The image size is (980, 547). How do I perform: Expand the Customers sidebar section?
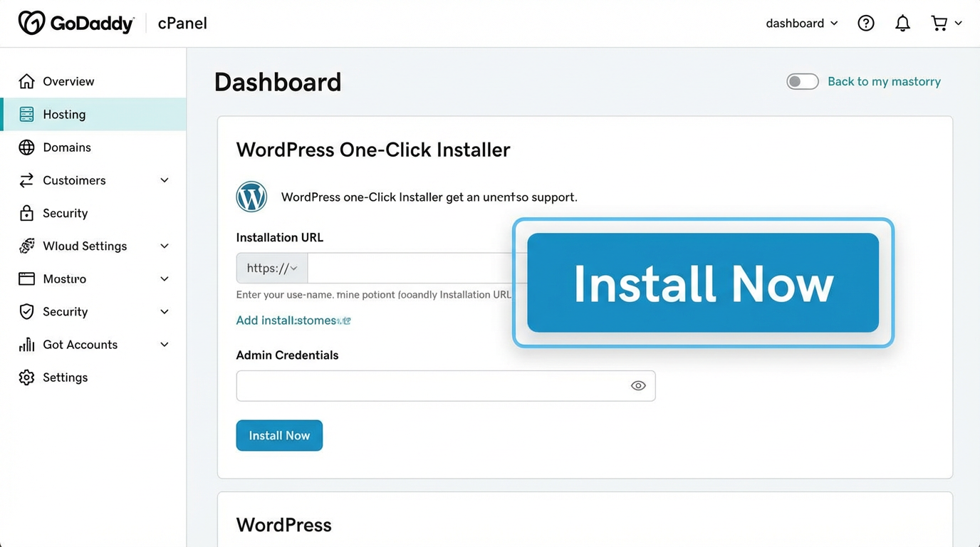(164, 180)
